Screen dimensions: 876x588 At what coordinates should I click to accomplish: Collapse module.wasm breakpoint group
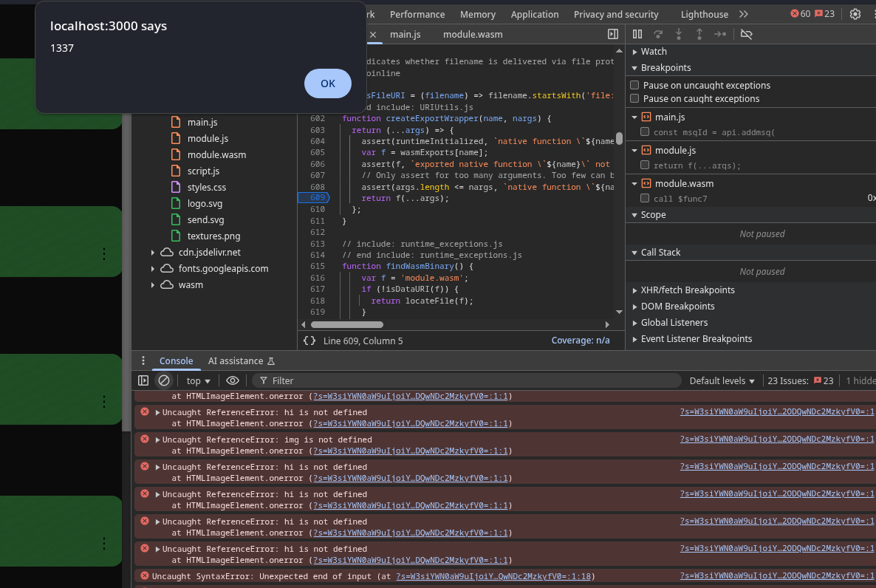(634, 183)
